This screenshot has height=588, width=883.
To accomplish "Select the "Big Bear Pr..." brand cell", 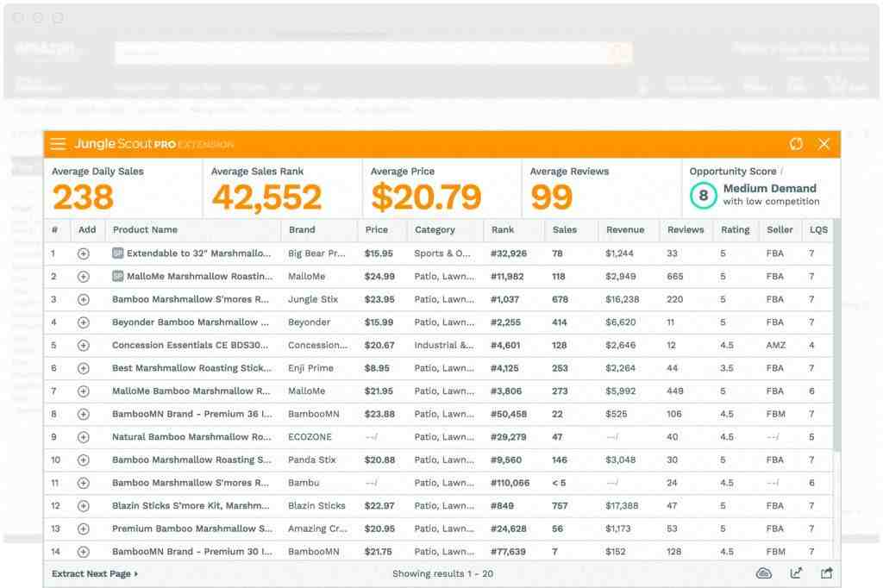I will pyautogui.click(x=316, y=253).
